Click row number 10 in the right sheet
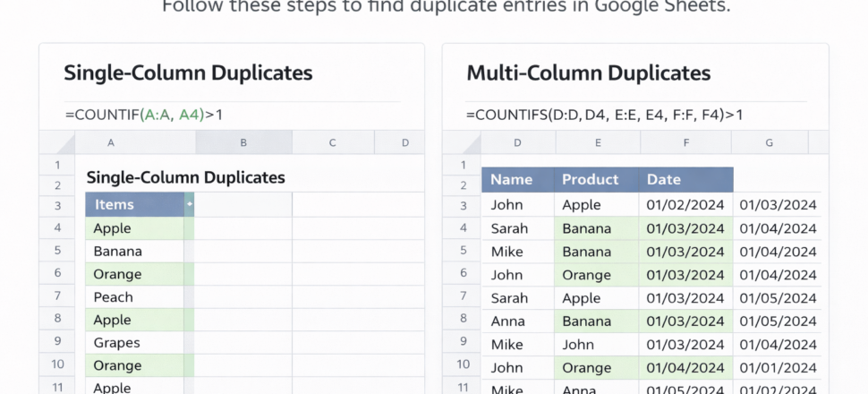The height and width of the screenshot is (394, 868). pyautogui.click(x=463, y=364)
